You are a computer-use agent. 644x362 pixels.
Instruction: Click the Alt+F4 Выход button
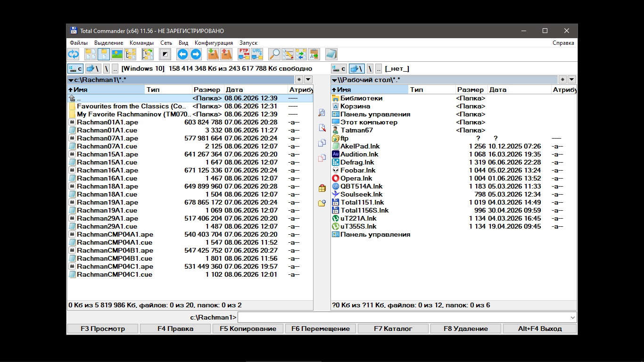(x=540, y=329)
